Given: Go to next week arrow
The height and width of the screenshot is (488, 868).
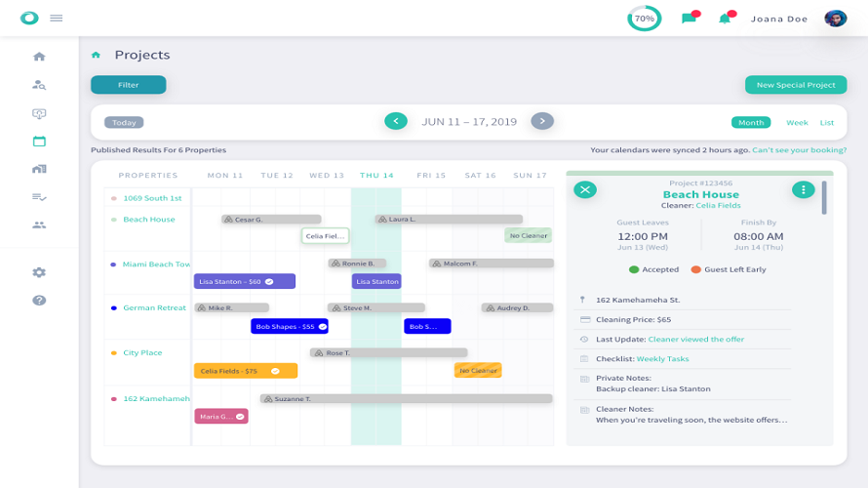Looking at the screenshot, I should (542, 121).
